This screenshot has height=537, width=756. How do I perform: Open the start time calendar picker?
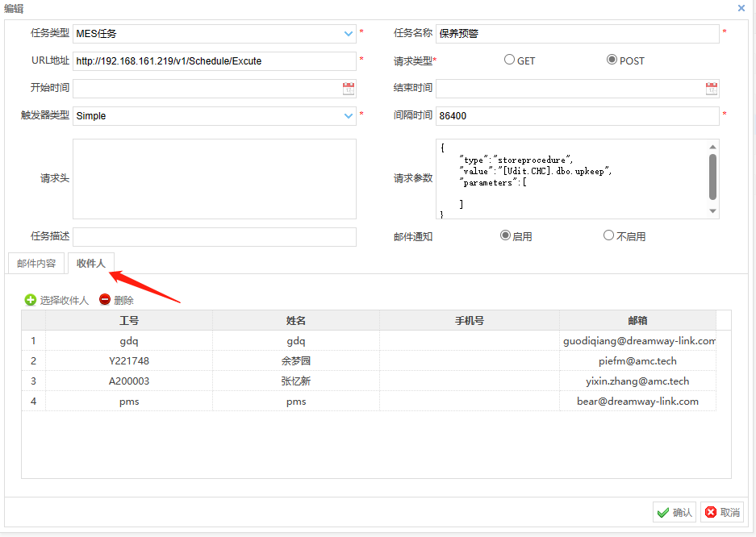349,89
